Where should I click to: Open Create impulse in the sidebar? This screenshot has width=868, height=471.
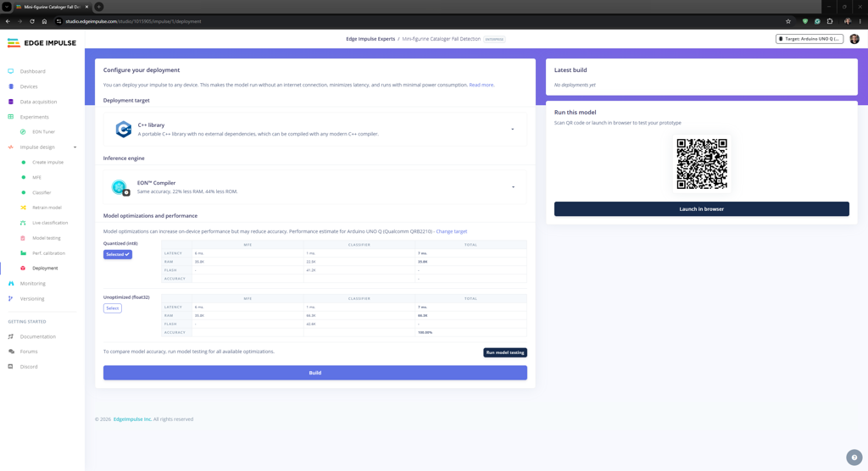pyautogui.click(x=47, y=162)
